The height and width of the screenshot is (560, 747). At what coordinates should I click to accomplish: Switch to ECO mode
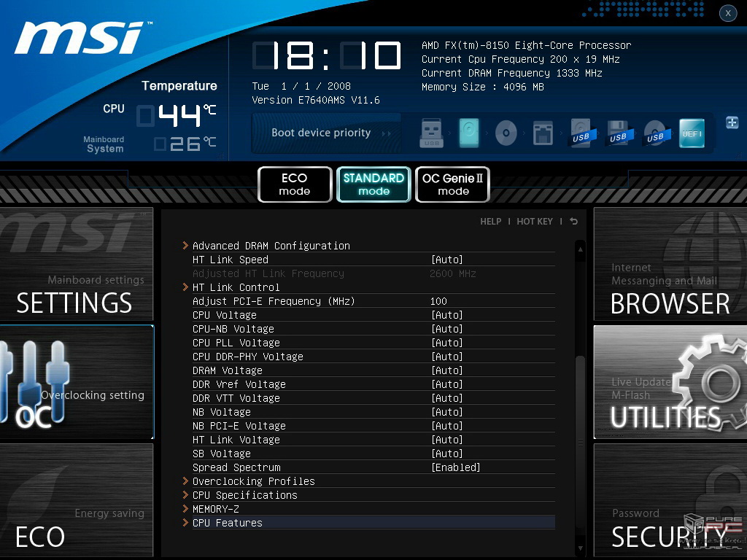click(x=294, y=184)
